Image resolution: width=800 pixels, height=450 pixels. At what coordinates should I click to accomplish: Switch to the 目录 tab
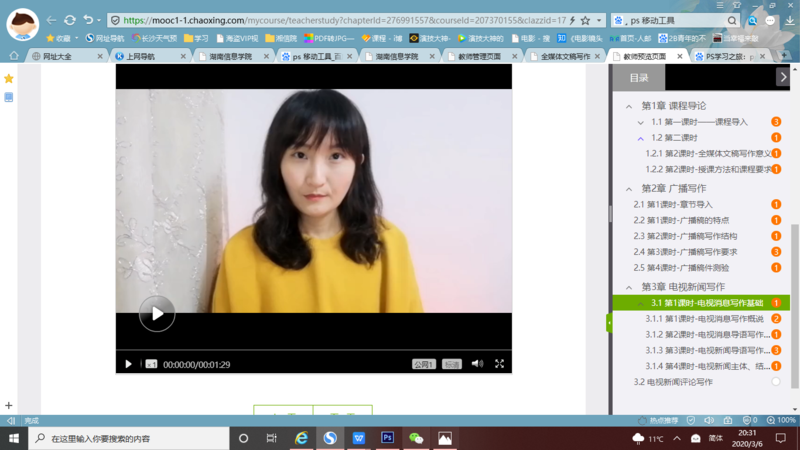pyautogui.click(x=639, y=78)
